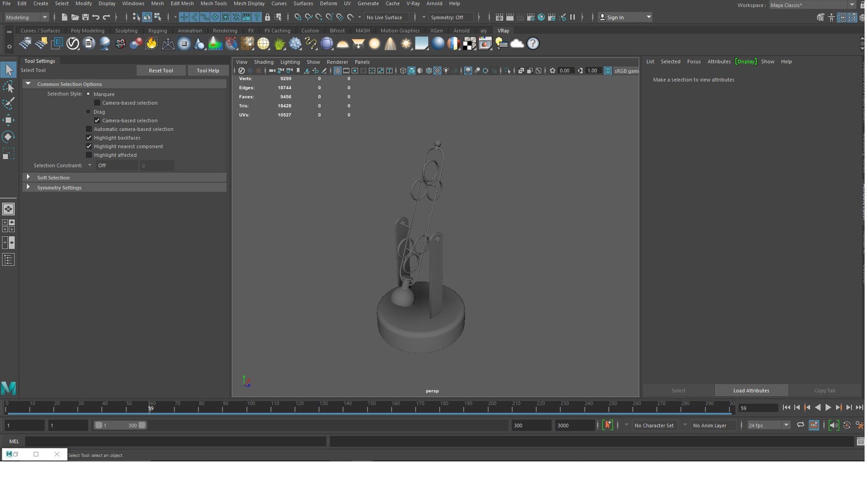Click the V-Ray fire shelf icon
Image resolution: width=868 pixels, height=492 pixels.
point(152,44)
